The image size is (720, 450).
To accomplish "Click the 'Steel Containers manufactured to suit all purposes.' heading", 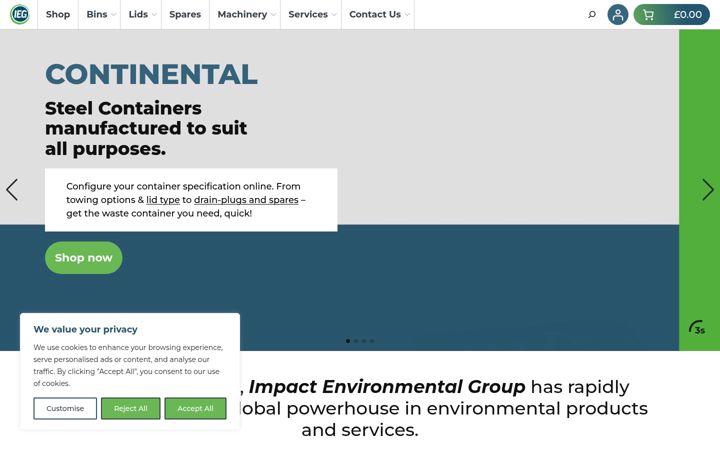I will pos(146,129).
